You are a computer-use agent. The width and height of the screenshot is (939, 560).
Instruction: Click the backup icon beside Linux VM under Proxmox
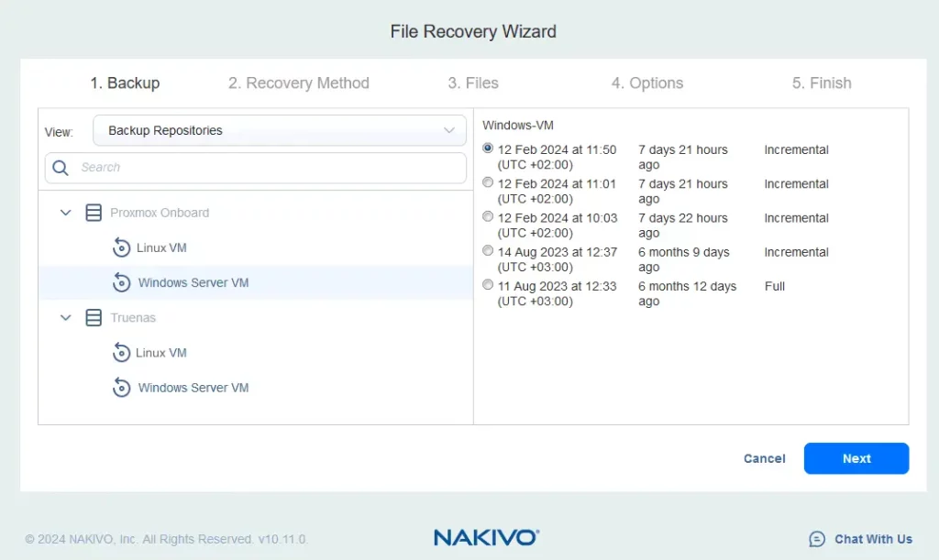(x=122, y=247)
